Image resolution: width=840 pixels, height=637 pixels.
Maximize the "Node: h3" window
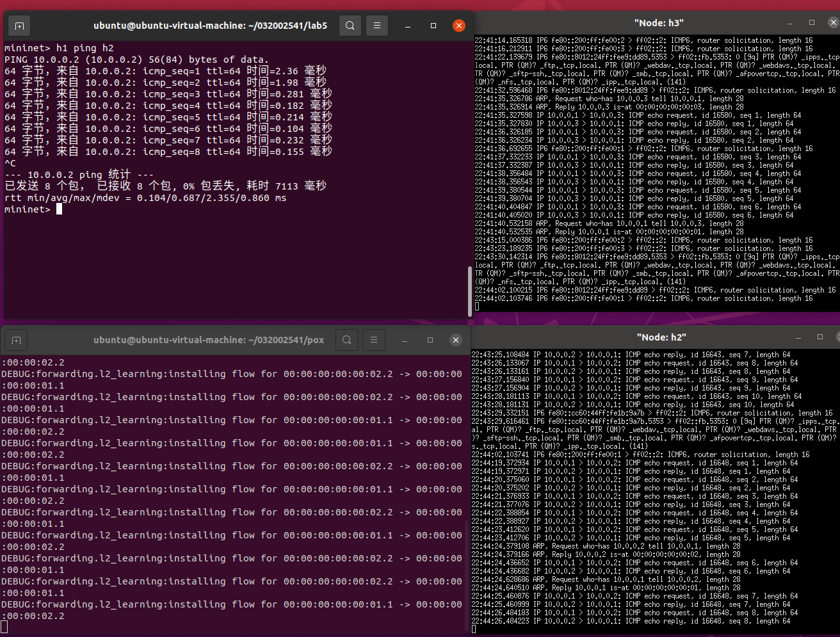812,22
